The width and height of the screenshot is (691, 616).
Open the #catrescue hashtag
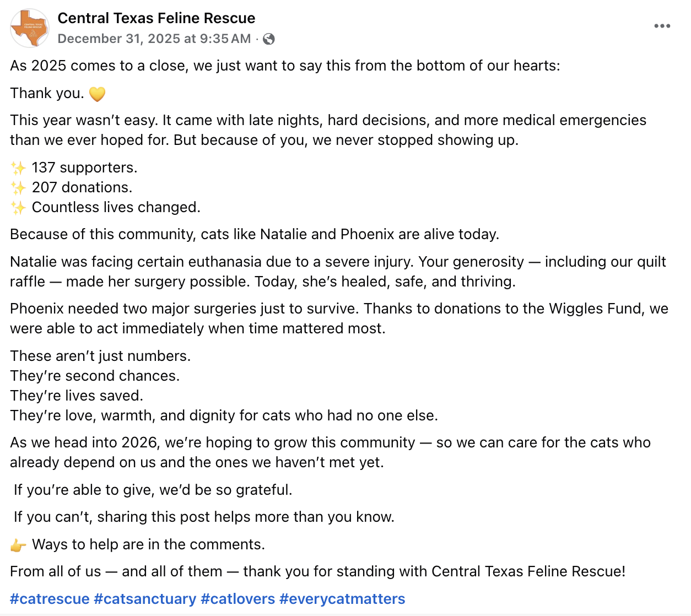(50, 599)
